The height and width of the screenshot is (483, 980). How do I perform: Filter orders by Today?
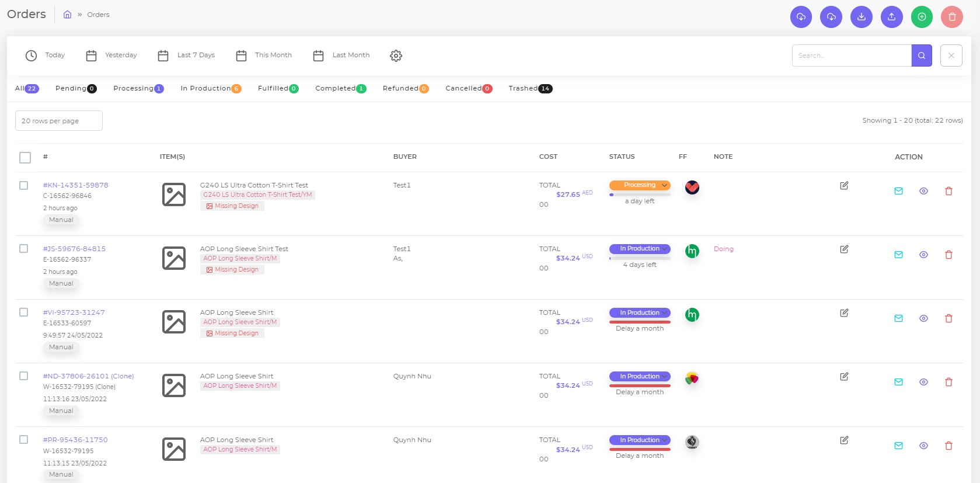[x=45, y=55]
